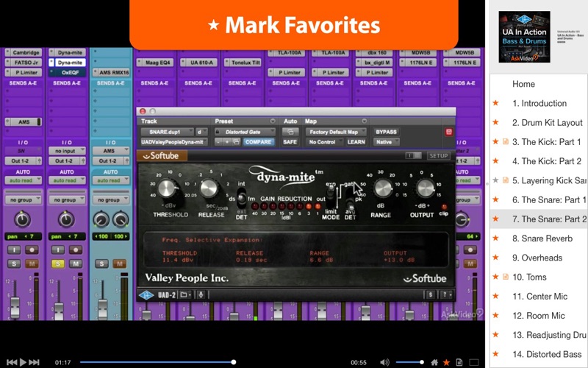Flip the int/ext DET switch
The width and height of the screenshot is (588, 368).
pos(242,199)
